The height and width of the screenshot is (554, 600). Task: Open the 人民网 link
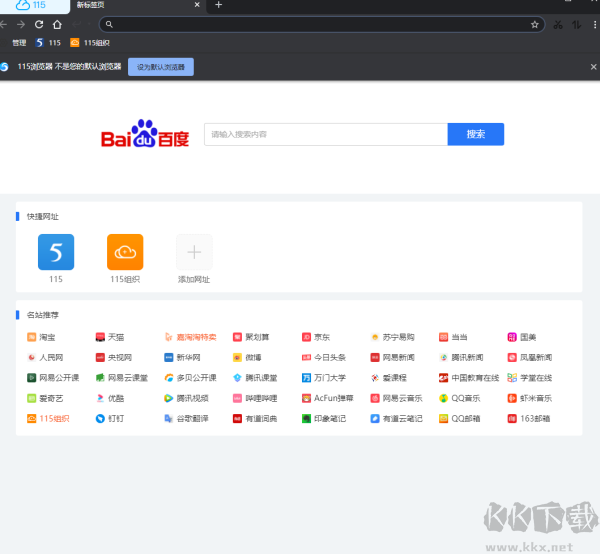pyautogui.click(x=45, y=357)
